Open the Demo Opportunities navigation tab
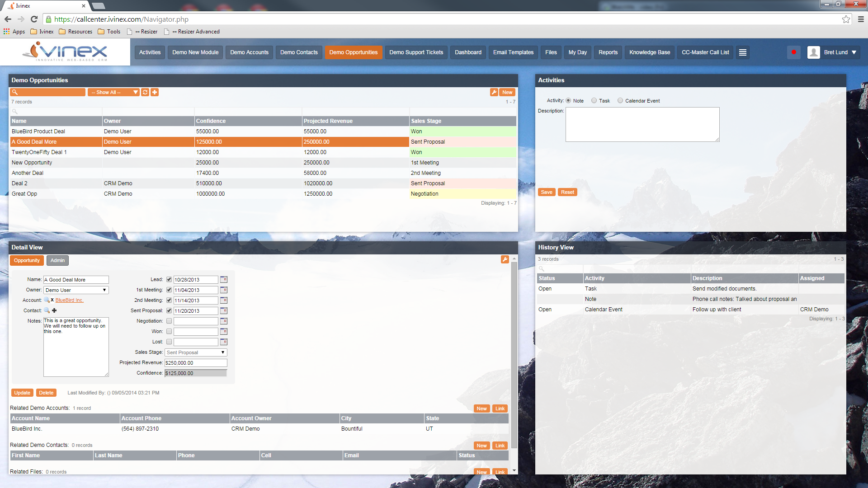The width and height of the screenshot is (868, 488). pyautogui.click(x=354, y=52)
